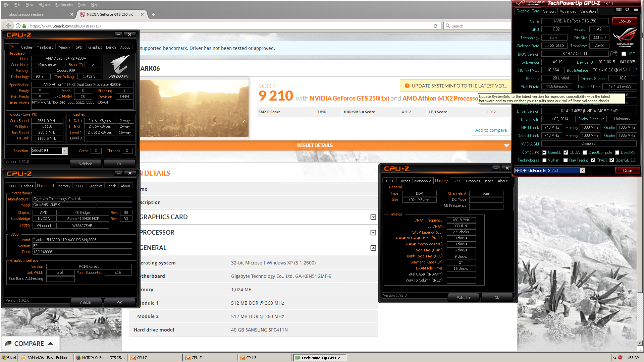This screenshot has width=644, height=362.
Task: Toggle the DirectML checkbox
Action: pyautogui.click(x=617, y=153)
